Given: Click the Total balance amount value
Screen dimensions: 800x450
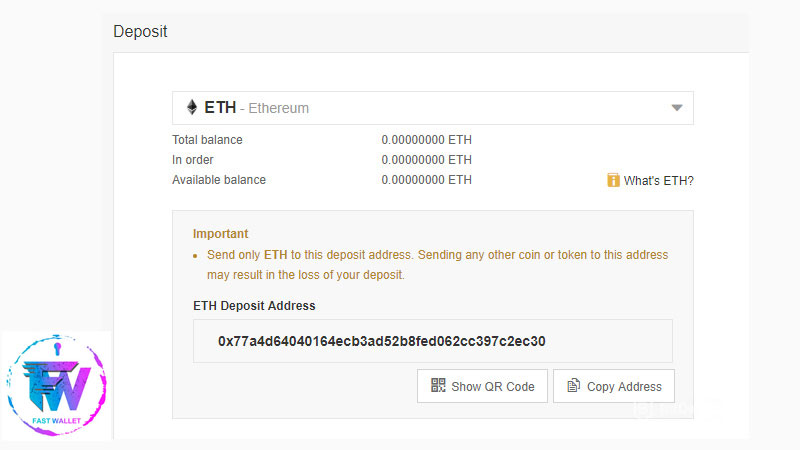Looking at the screenshot, I should click(x=427, y=140).
